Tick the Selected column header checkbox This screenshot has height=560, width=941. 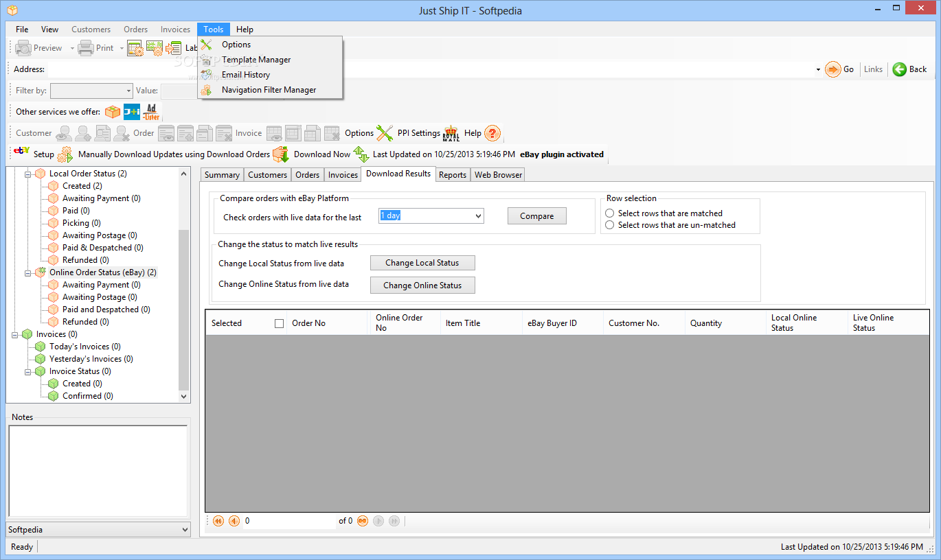pyautogui.click(x=279, y=323)
